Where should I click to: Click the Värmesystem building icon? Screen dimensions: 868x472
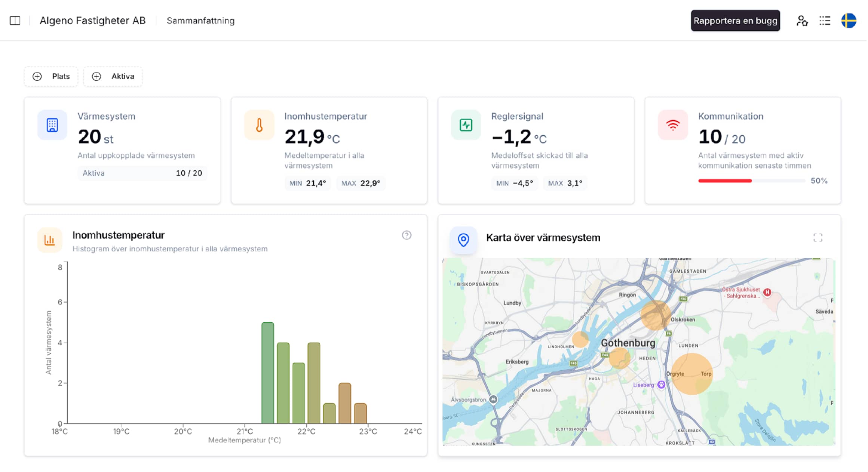pyautogui.click(x=52, y=125)
